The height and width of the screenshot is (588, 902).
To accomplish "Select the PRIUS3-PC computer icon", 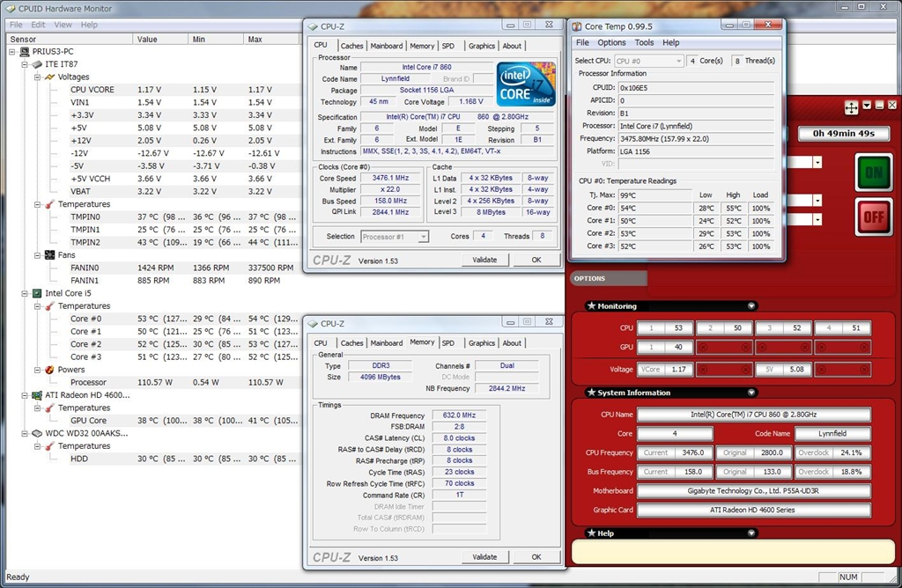I will 24,52.
